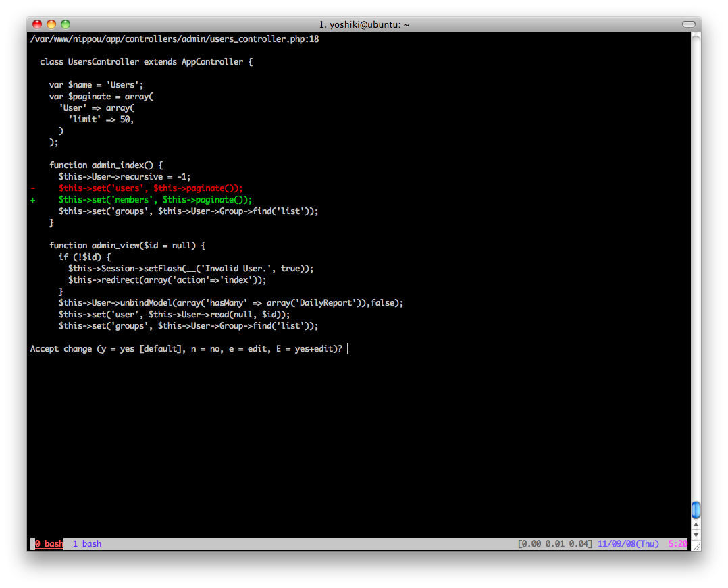Click the red close window button
Viewport: 728px width, 588px height.
37,24
